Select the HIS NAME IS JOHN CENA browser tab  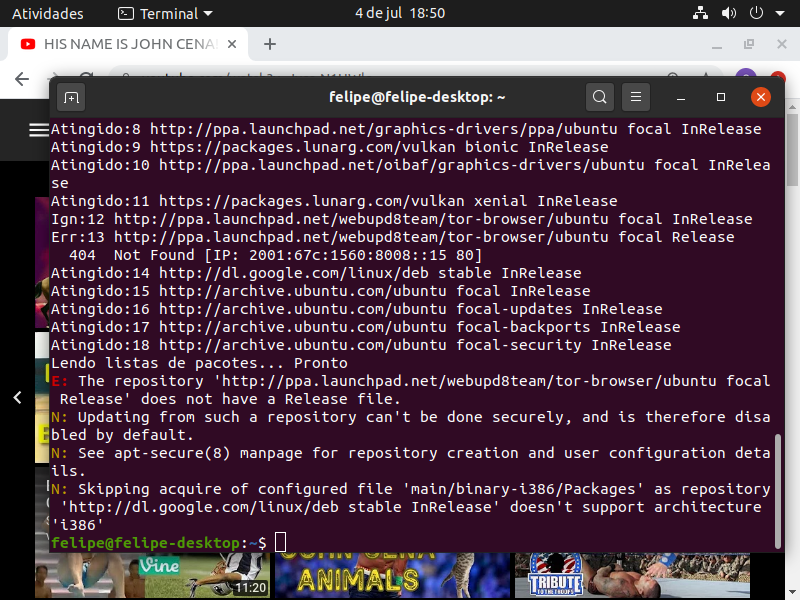(128, 44)
